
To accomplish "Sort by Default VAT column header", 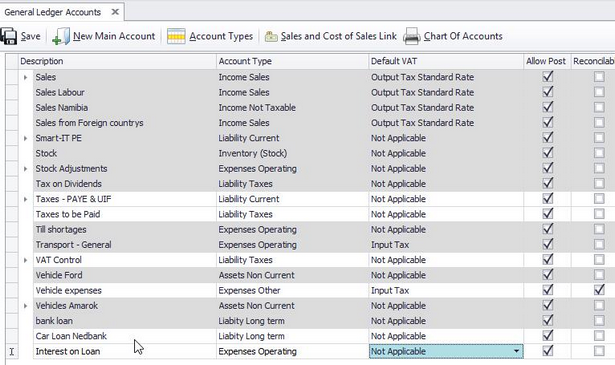I will click(x=446, y=61).
